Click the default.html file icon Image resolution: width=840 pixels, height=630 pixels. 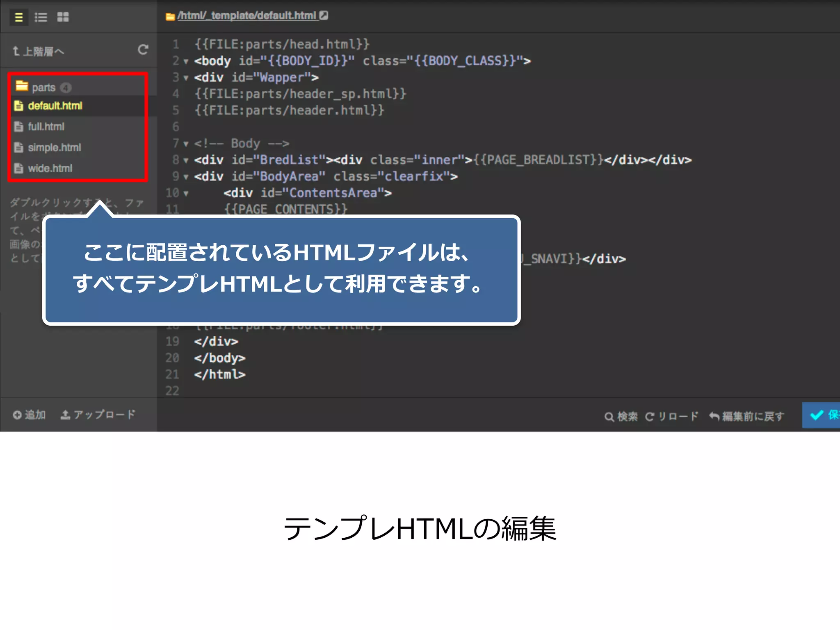click(19, 106)
